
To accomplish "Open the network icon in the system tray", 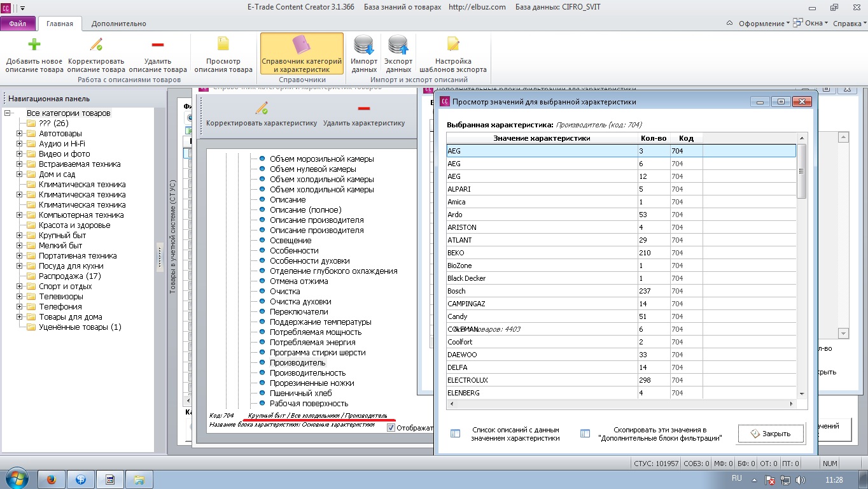I will coord(785,479).
